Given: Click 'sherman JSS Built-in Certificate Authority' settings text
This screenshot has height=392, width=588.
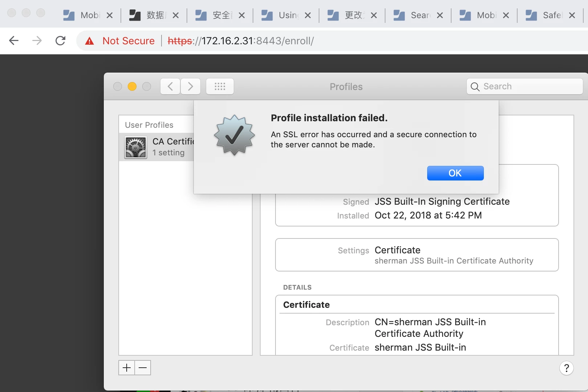Looking at the screenshot, I should (454, 261).
